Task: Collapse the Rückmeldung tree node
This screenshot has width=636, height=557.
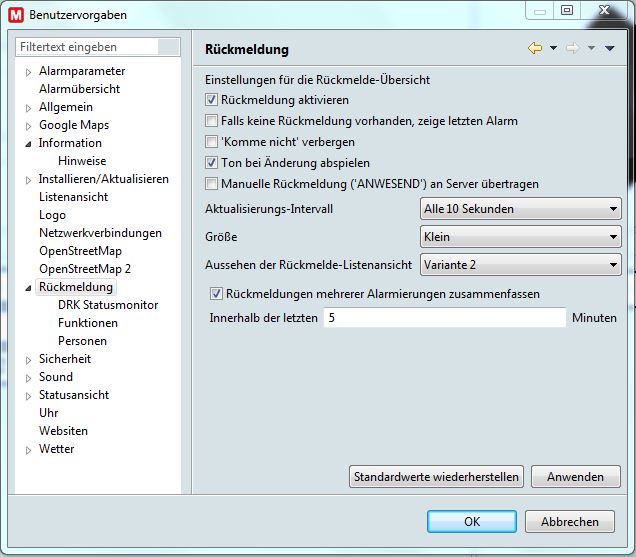Action: pos(28,288)
